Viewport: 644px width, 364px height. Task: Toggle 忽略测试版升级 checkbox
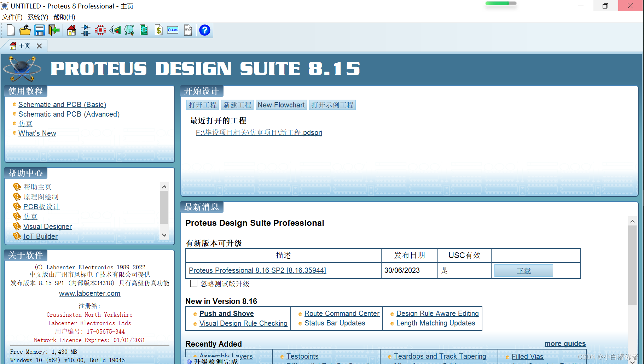pos(194,283)
